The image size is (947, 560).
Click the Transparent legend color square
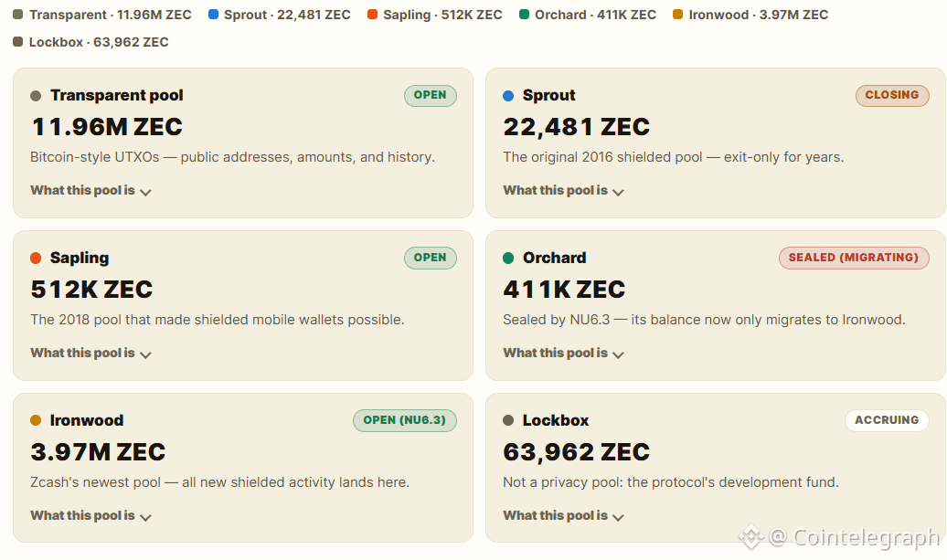(x=18, y=15)
